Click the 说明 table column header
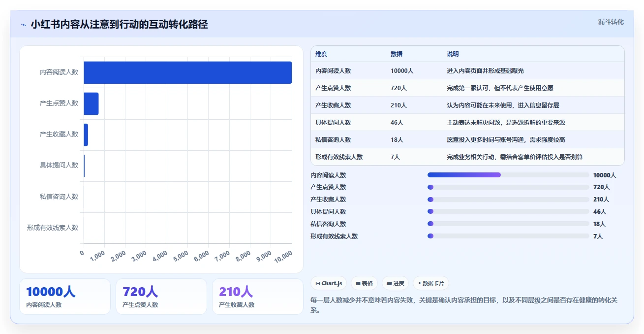The width and height of the screenshot is (644, 334). click(453, 54)
